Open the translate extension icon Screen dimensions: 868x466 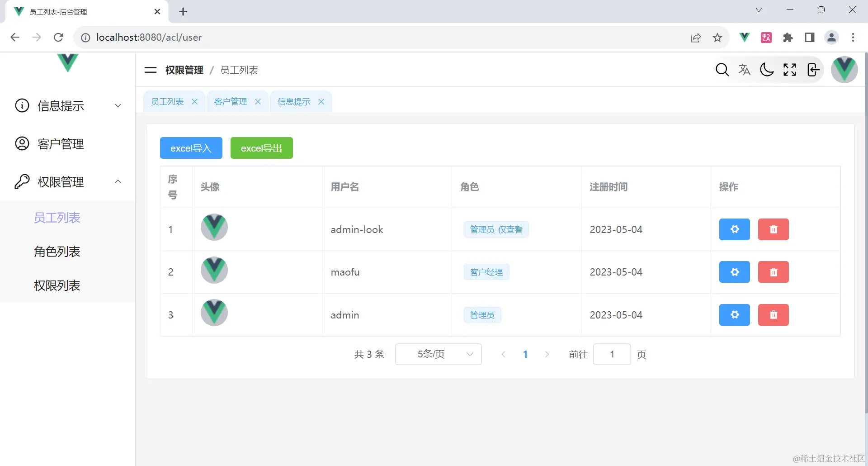pos(766,38)
